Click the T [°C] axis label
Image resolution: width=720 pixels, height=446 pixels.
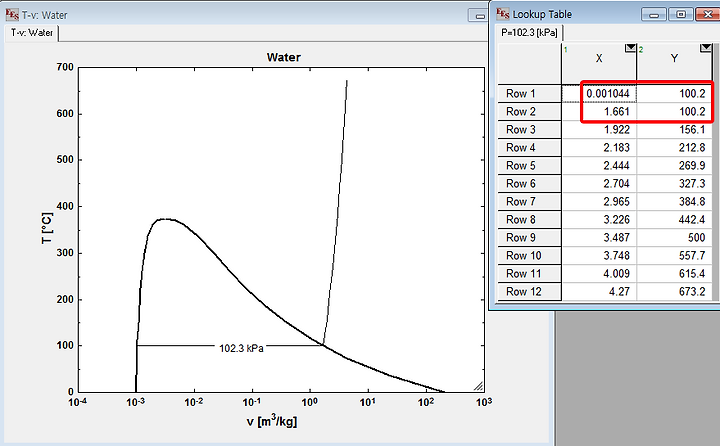(47, 227)
